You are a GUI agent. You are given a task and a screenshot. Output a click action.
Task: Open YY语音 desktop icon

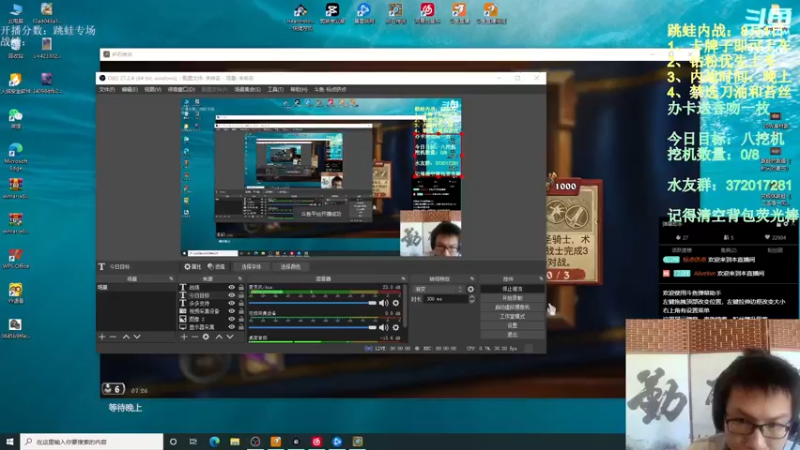click(x=15, y=293)
